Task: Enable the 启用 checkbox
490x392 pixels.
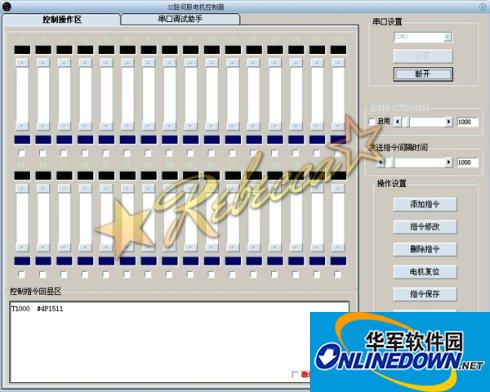Action: pyautogui.click(x=372, y=121)
